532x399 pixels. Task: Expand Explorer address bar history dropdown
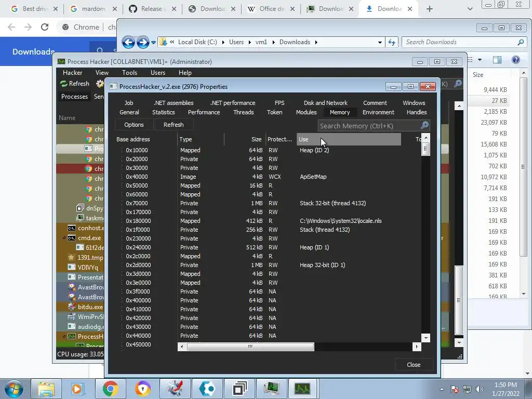point(380,43)
